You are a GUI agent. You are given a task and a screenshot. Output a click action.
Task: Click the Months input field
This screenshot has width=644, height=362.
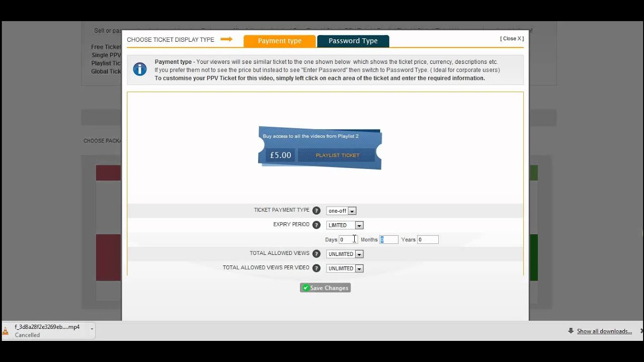[x=389, y=240]
